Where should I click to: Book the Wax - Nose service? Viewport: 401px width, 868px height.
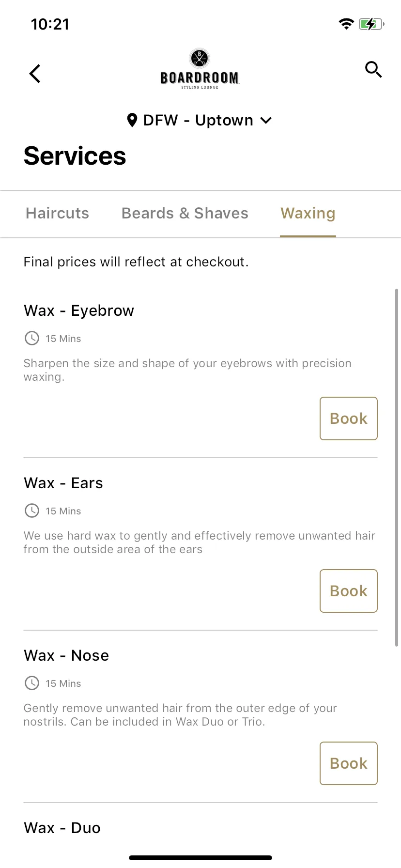[349, 763]
